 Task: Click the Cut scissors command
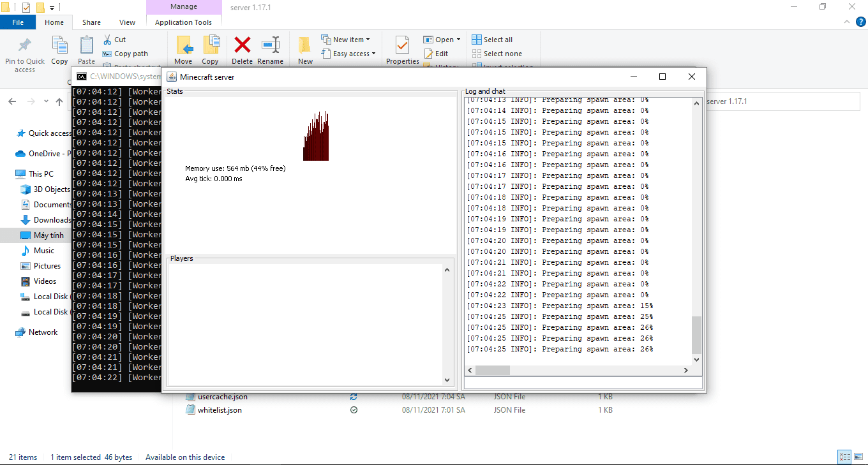(114, 40)
